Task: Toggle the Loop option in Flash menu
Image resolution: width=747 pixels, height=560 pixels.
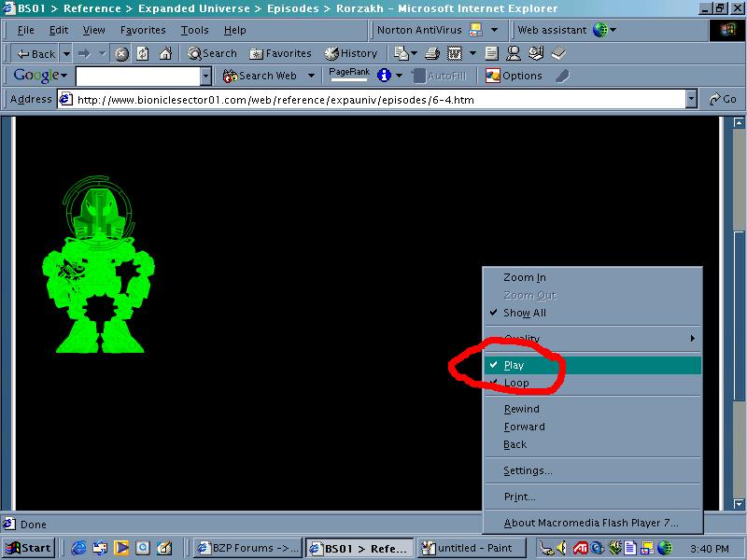Action: pyautogui.click(x=516, y=383)
